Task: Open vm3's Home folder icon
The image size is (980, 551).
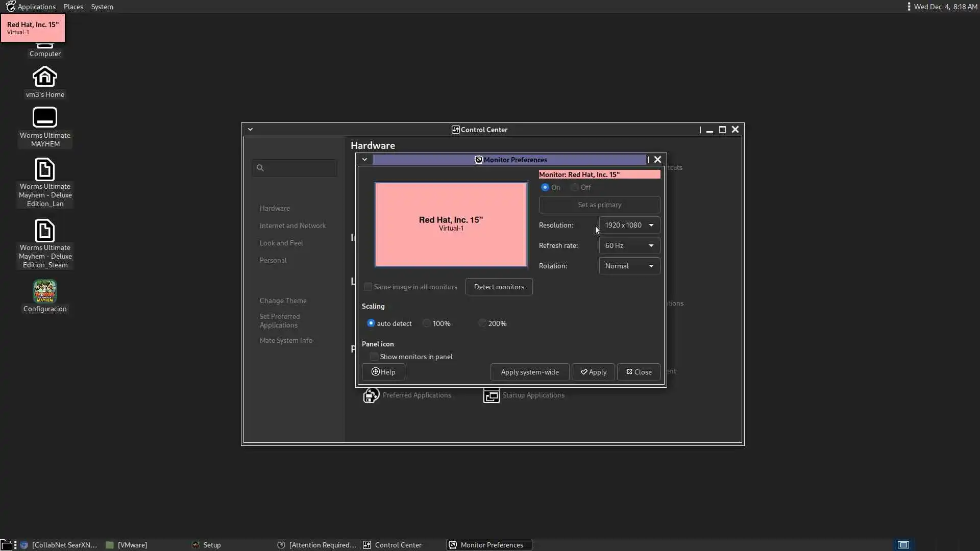Action: pos(45,77)
